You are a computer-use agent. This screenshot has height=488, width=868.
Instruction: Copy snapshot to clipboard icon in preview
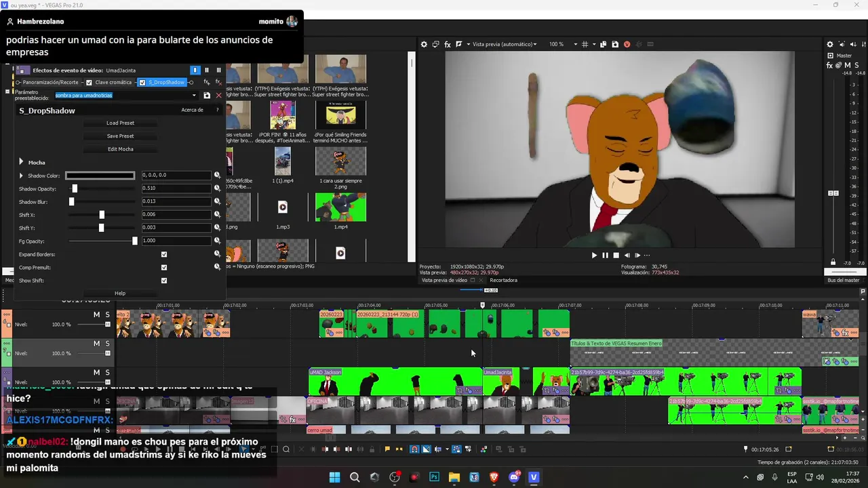[604, 44]
